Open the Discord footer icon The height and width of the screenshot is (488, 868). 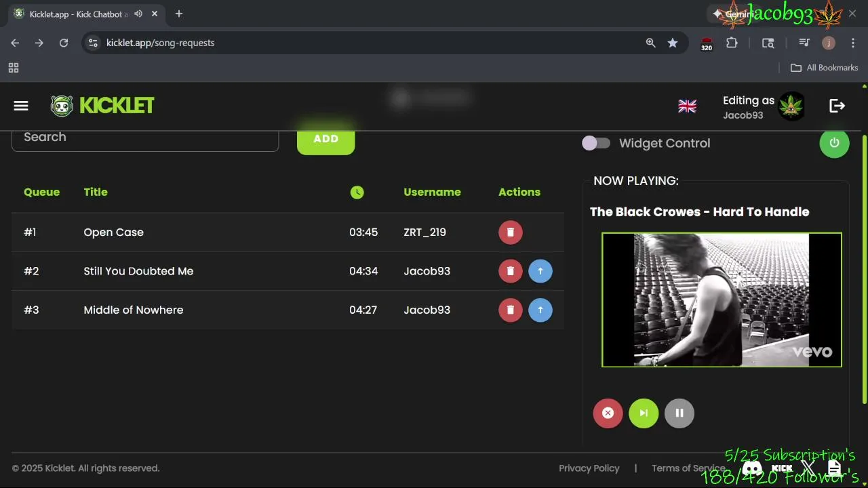pyautogui.click(x=752, y=468)
